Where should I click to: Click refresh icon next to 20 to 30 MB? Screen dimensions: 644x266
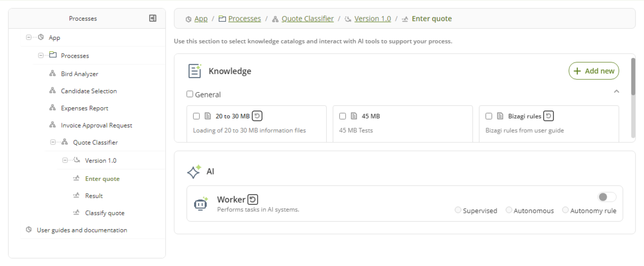(257, 116)
